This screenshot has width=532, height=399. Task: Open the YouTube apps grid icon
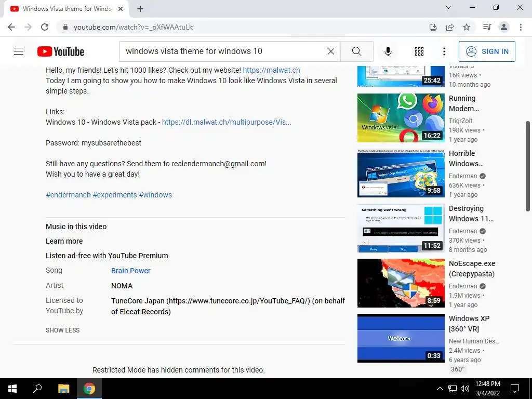pyautogui.click(x=419, y=51)
